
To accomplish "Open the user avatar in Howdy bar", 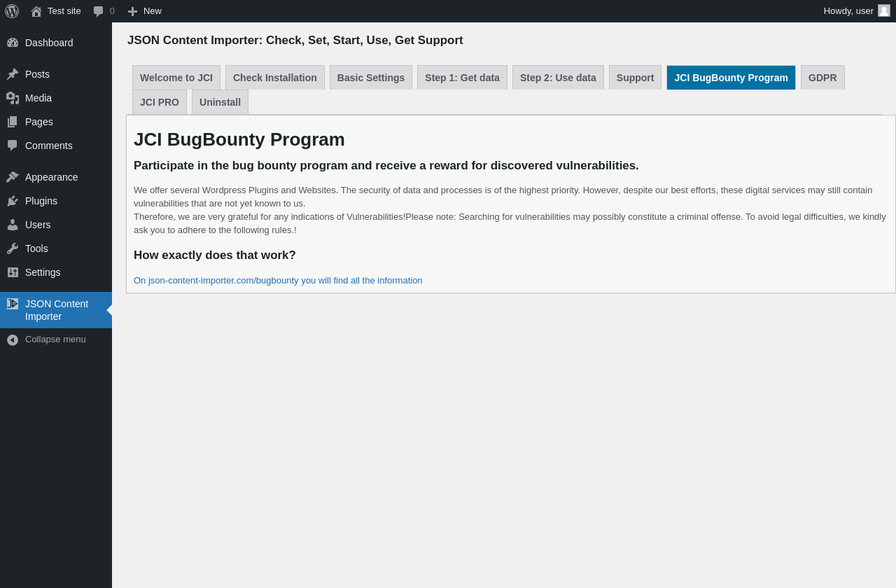I will pyautogui.click(x=884, y=10).
